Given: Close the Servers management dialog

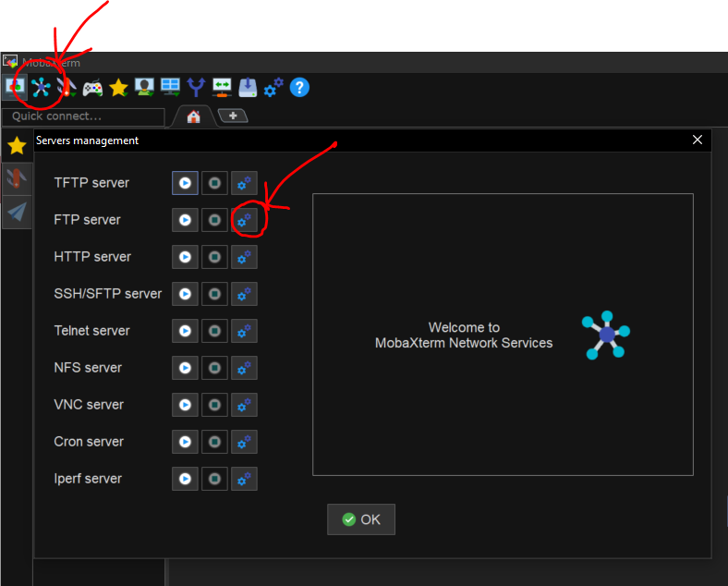Looking at the screenshot, I should pyautogui.click(x=698, y=140).
